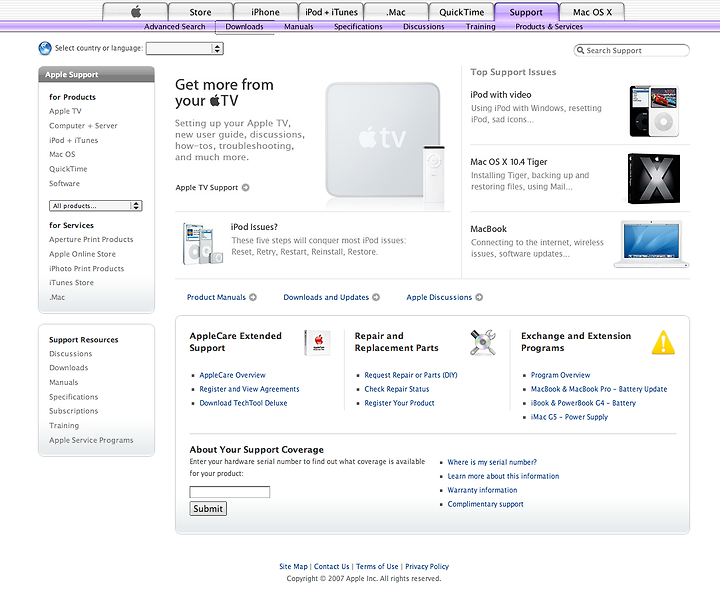The width and height of the screenshot is (720, 589).
Task: Open AppleCare Overview link
Action: point(232,375)
